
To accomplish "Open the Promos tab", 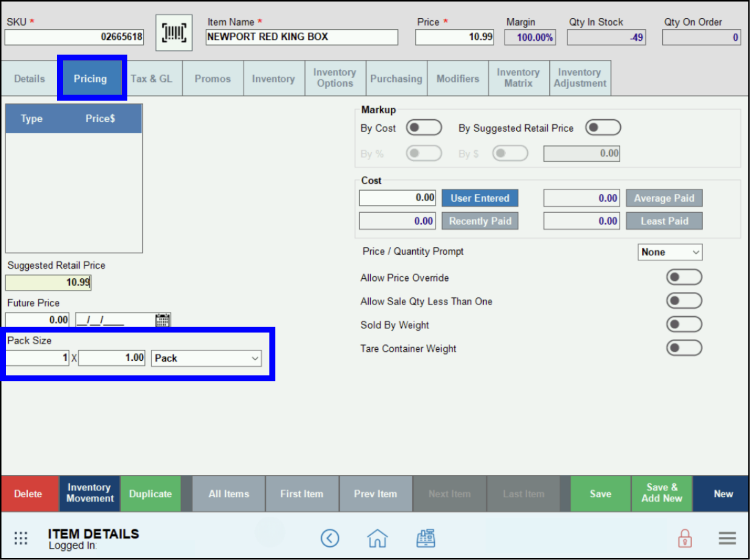I will (x=213, y=79).
